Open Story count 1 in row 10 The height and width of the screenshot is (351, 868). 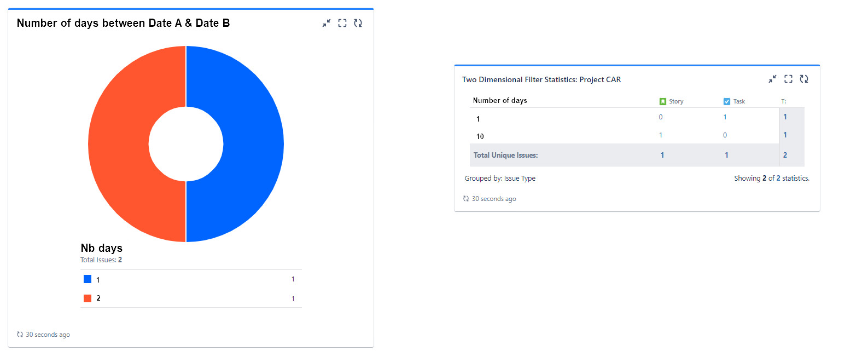661,135
